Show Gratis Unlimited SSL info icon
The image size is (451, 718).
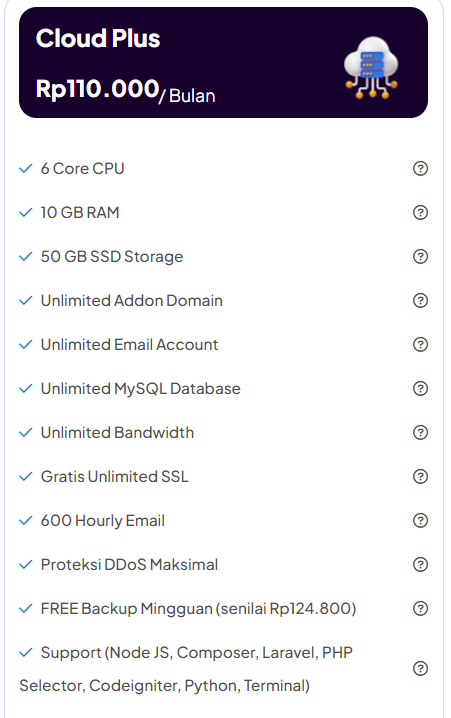coord(420,476)
